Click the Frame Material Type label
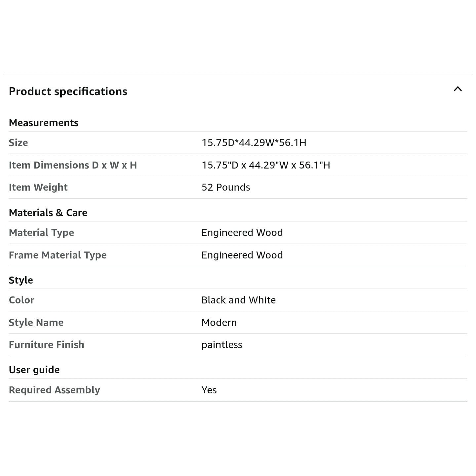Image resolution: width=476 pixels, height=476 pixels. pos(58,255)
